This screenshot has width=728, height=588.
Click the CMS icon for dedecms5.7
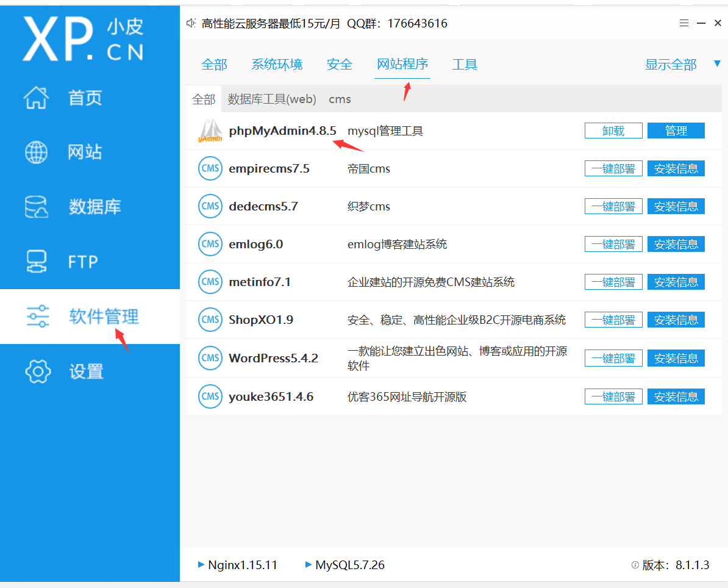(210, 206)
